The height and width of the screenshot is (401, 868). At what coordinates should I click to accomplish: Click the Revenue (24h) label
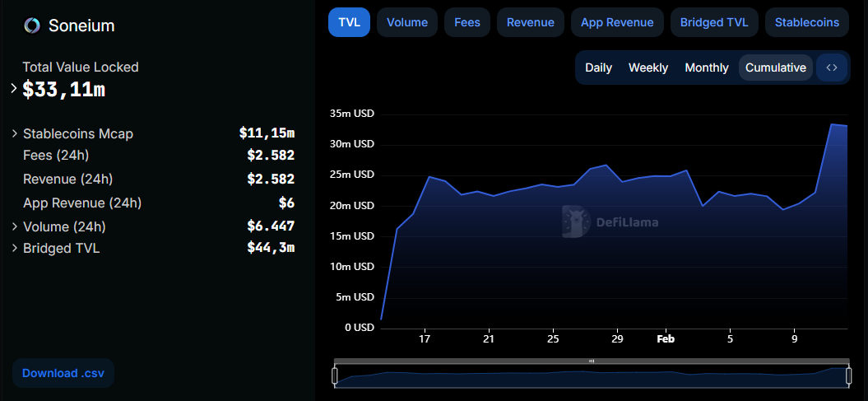[68, 179]
